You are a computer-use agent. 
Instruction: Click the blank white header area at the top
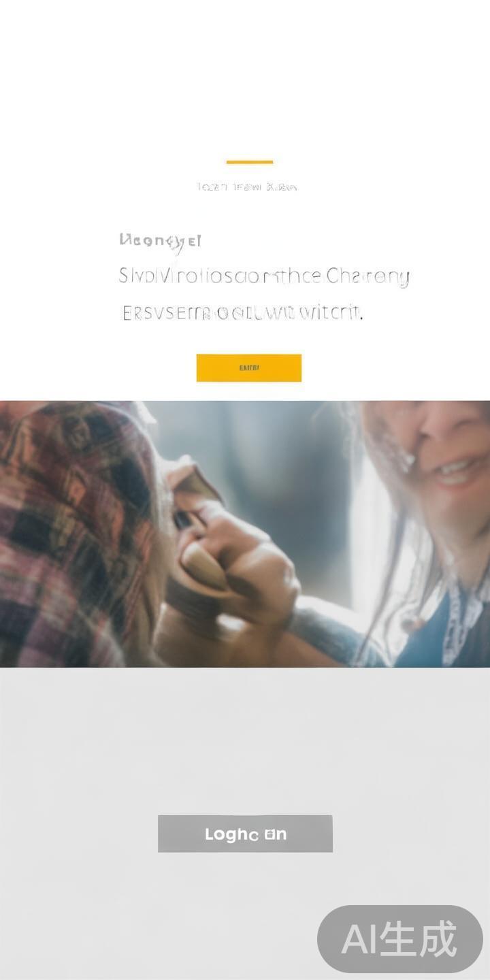click(245, 75)
